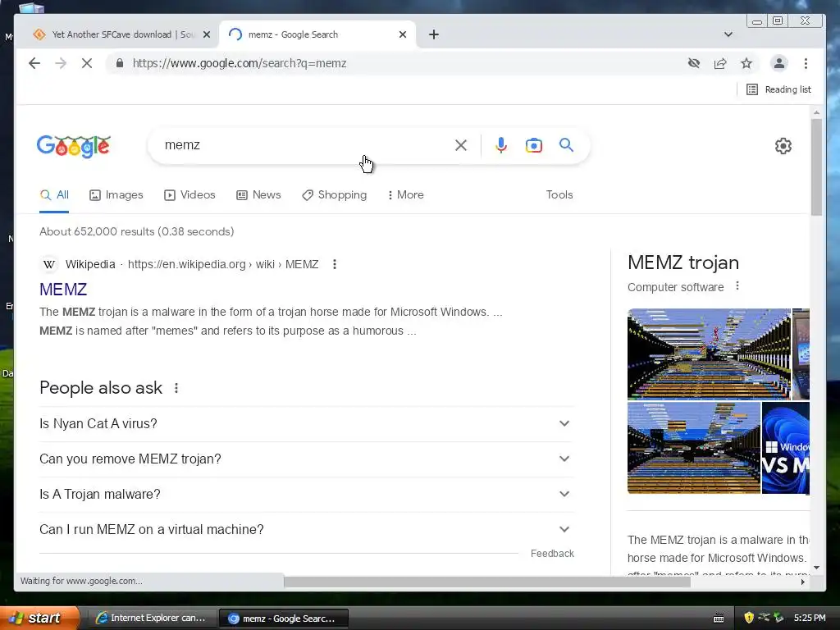Close the memz Google Search tab
The height and width of the screenshot is (630, 840).
[x=403, y=34]
